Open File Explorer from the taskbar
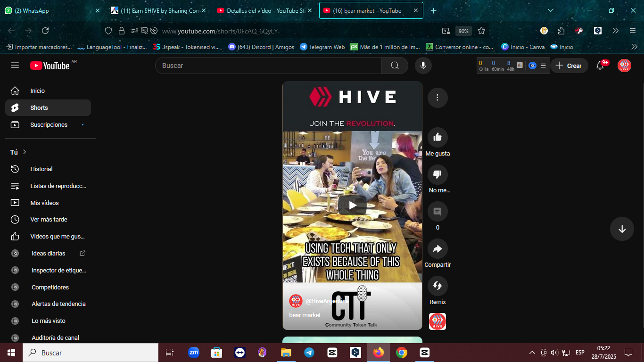Viewport: 644px width, 362px height. [x=286, y=353]
